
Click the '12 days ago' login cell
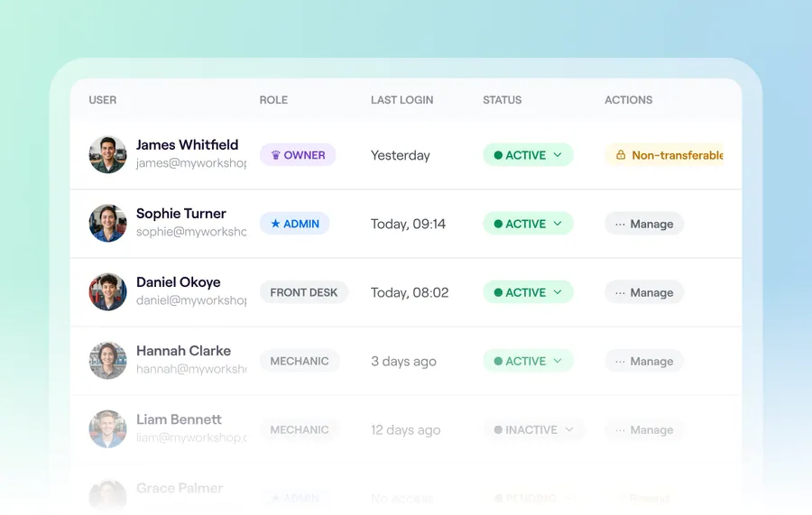point(405,430)
